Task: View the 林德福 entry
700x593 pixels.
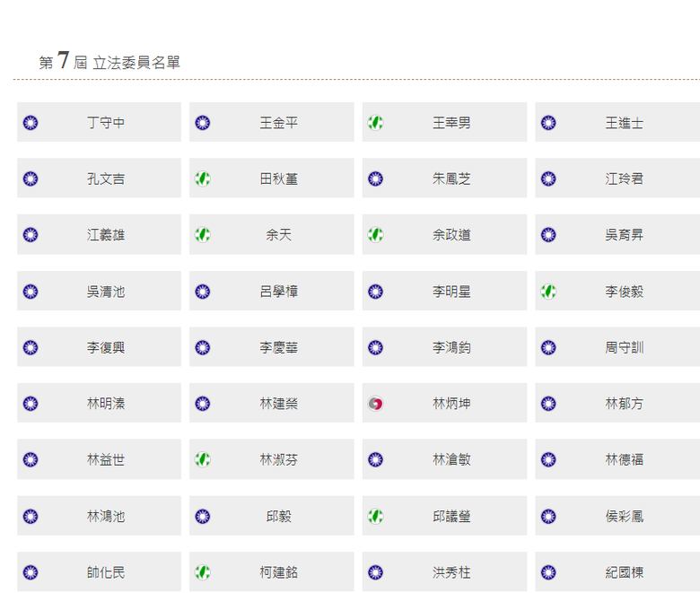Action: (624, 459)
